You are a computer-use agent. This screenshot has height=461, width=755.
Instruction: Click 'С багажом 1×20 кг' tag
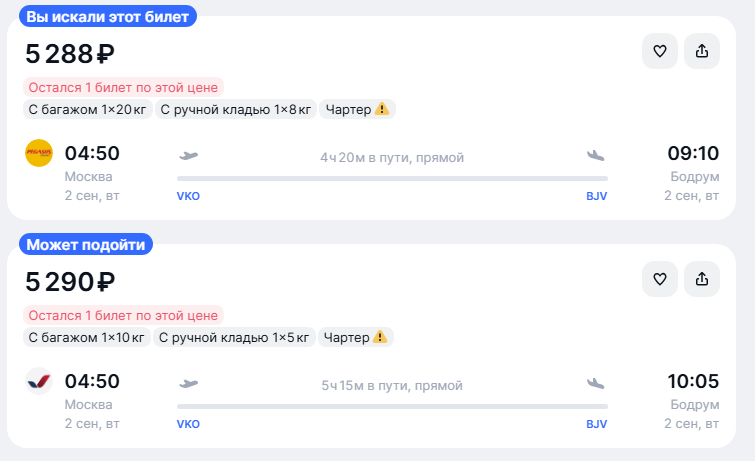click(88, 109)
